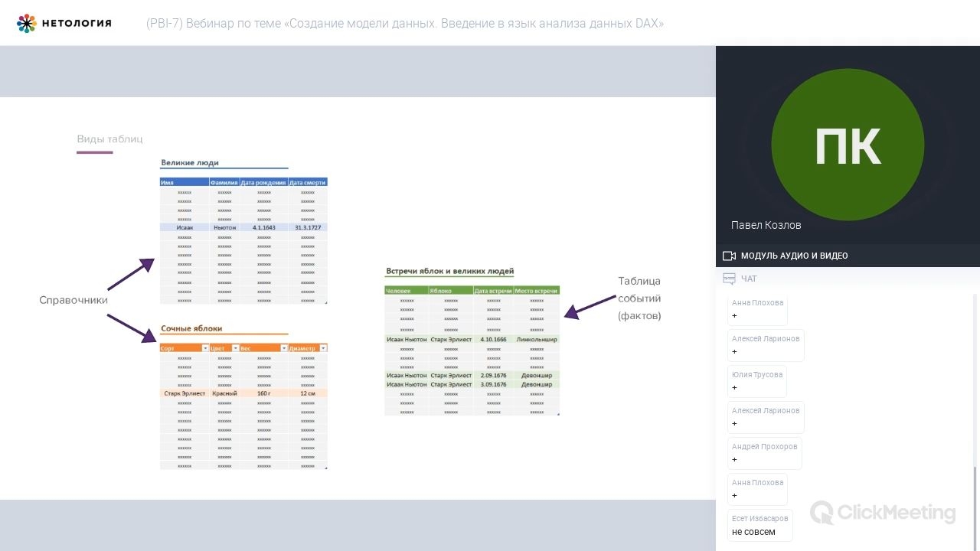
Task: Click the Дата встречи column header
Action: point(493,291)
